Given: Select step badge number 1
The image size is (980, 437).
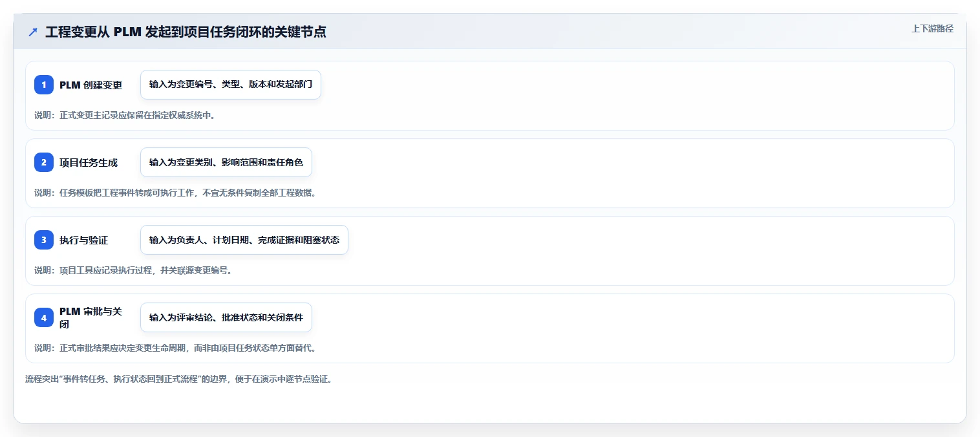Looking at the screenshot, I should coord(44,85).
